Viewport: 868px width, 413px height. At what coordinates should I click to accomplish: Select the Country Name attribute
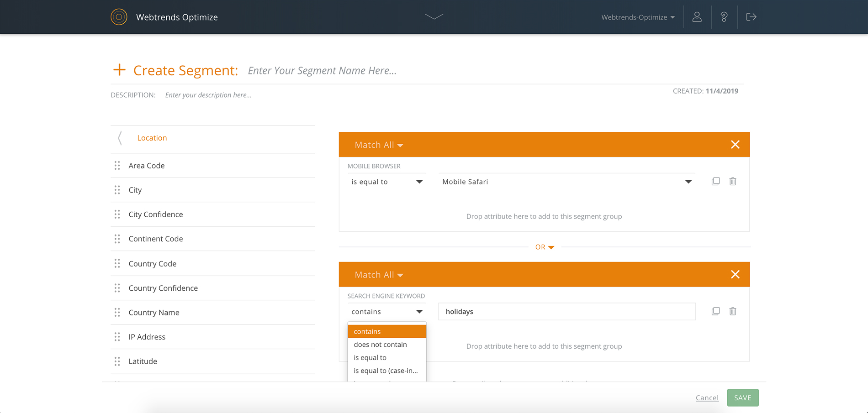click(154, 313)
